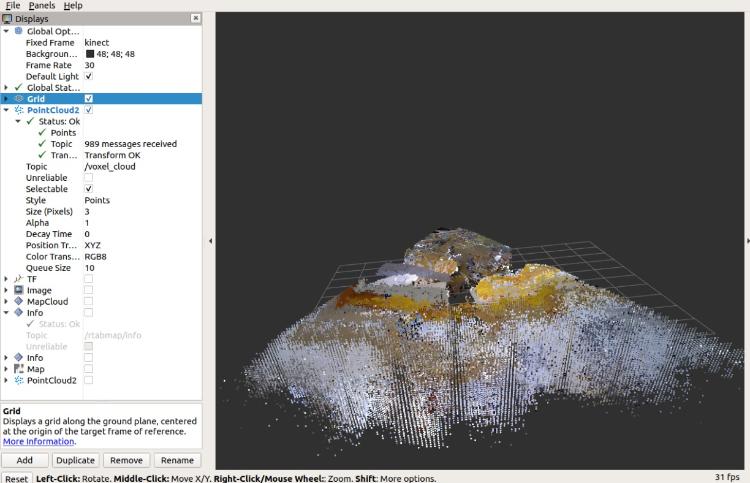
Task: Click the Grid display icon
Action: (x=19, y=99)
